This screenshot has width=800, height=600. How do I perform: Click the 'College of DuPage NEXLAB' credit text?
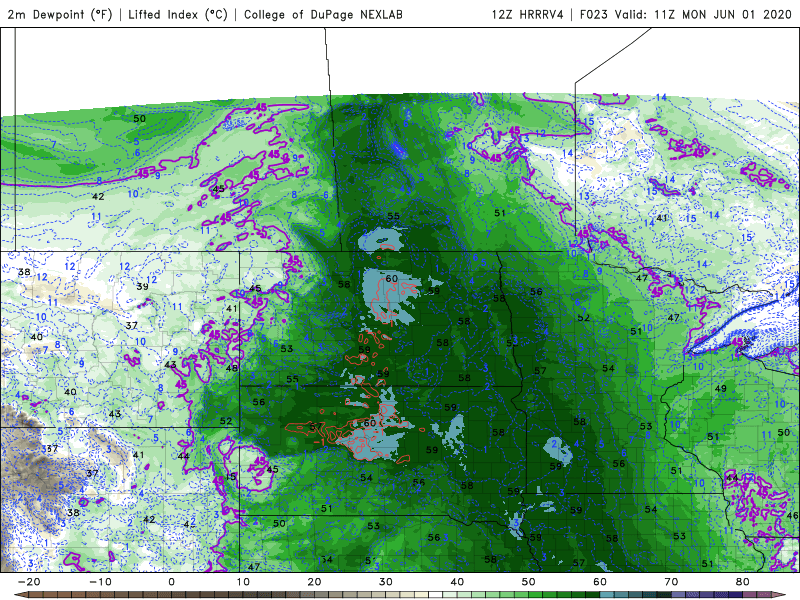323,14
